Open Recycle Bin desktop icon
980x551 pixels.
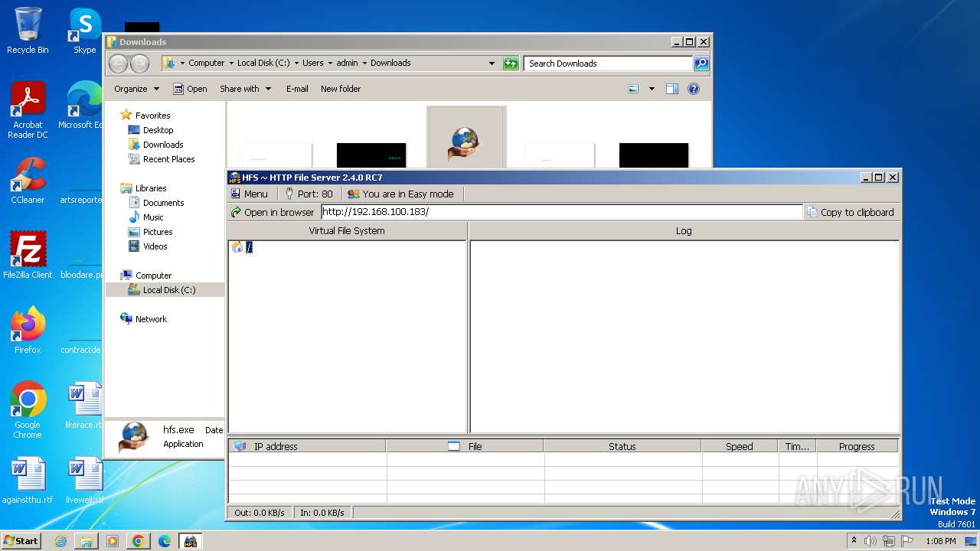(28, 31)
